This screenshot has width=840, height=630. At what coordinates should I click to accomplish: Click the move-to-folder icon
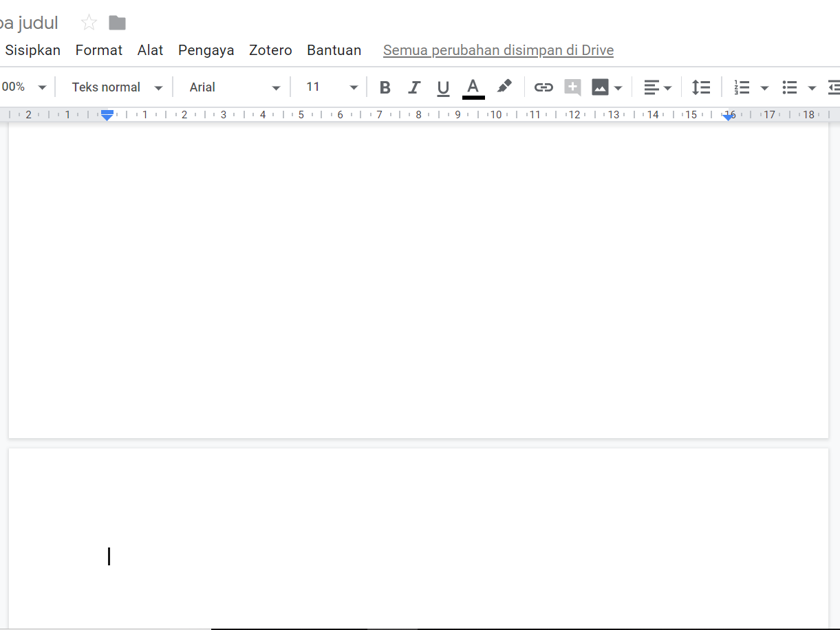118,23
